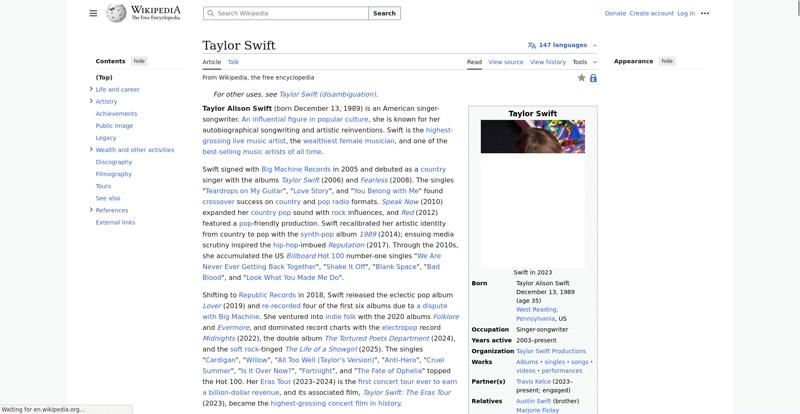This screenshot has width=800, height=414.
Task: Click the page protection padlock icon
Action: [593, 77]
